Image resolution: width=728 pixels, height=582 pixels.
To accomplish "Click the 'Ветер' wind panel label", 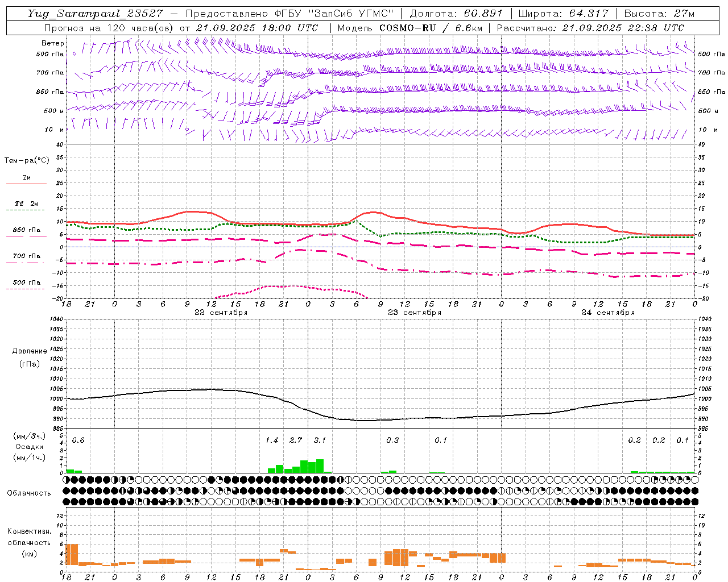I will (53, 43).
